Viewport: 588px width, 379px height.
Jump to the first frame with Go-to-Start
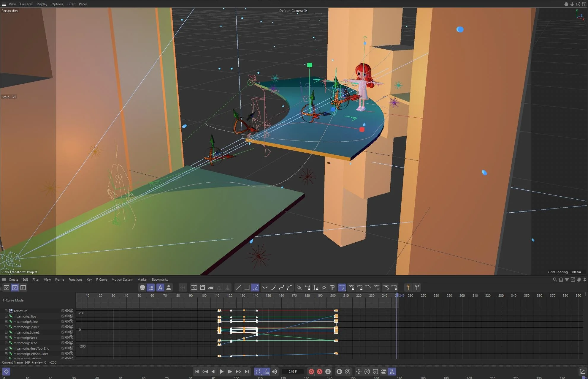tap(196, 371)
